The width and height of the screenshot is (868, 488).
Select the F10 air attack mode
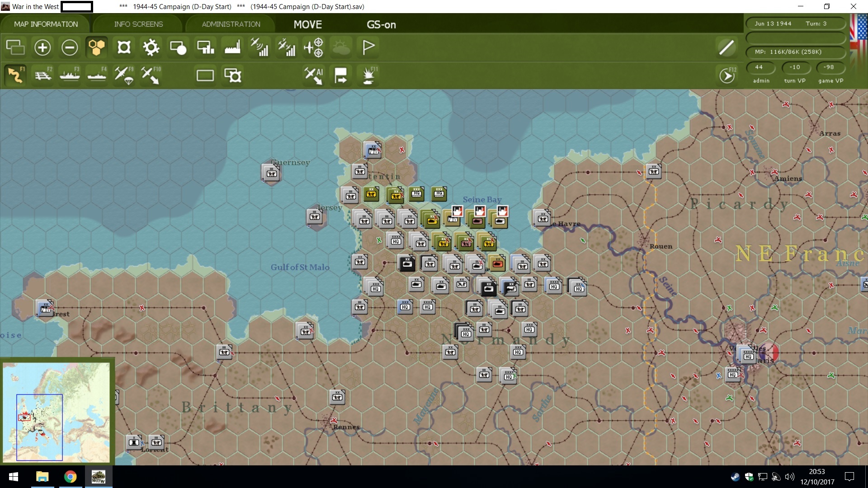(x=151, y=75)
